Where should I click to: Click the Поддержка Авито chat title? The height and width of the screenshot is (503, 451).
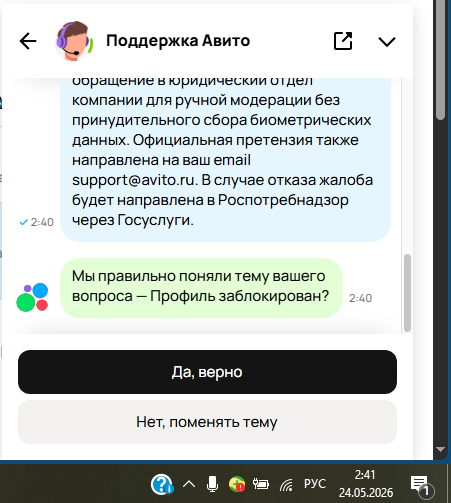tap(178, 41)
